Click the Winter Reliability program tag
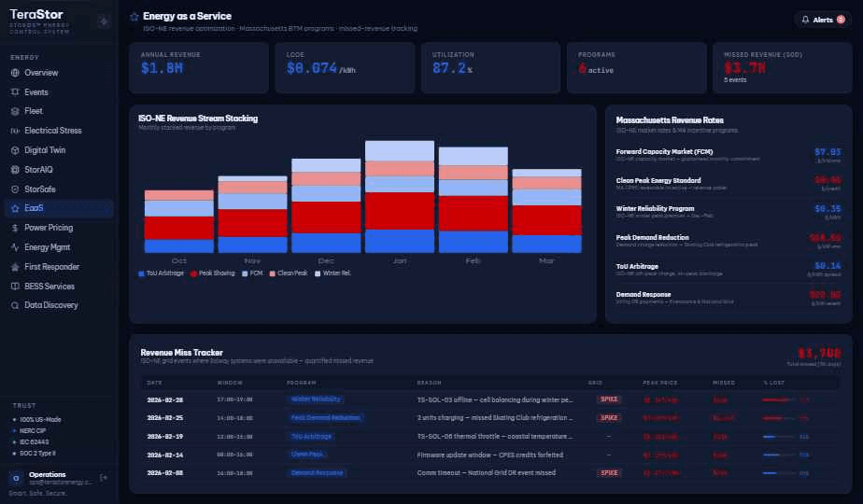The width and height of the screenshot is (863, 504). point(316,399)
